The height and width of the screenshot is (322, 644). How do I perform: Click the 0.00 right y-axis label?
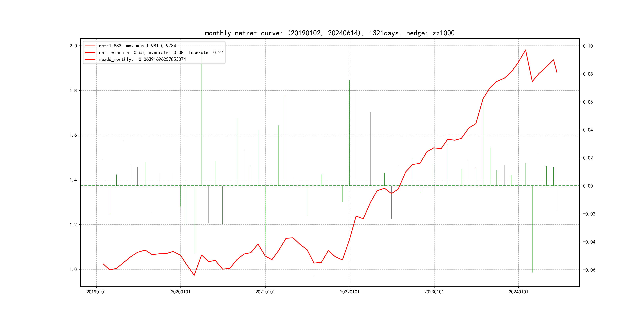588,186
